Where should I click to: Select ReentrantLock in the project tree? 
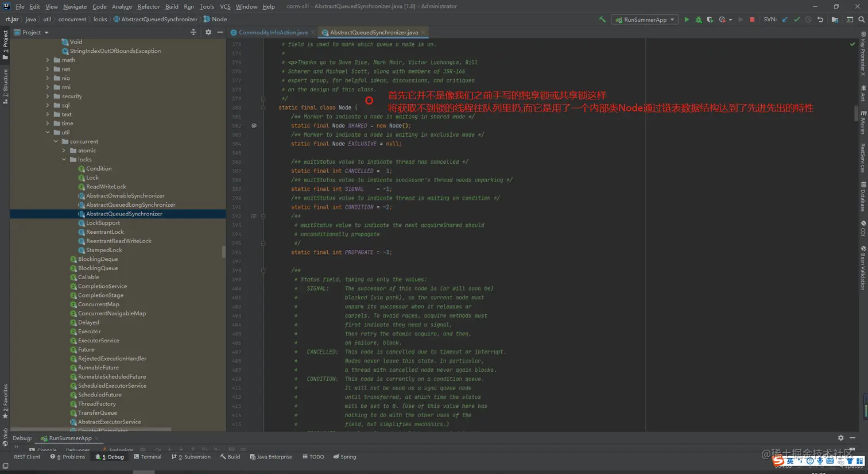(105, 232)
